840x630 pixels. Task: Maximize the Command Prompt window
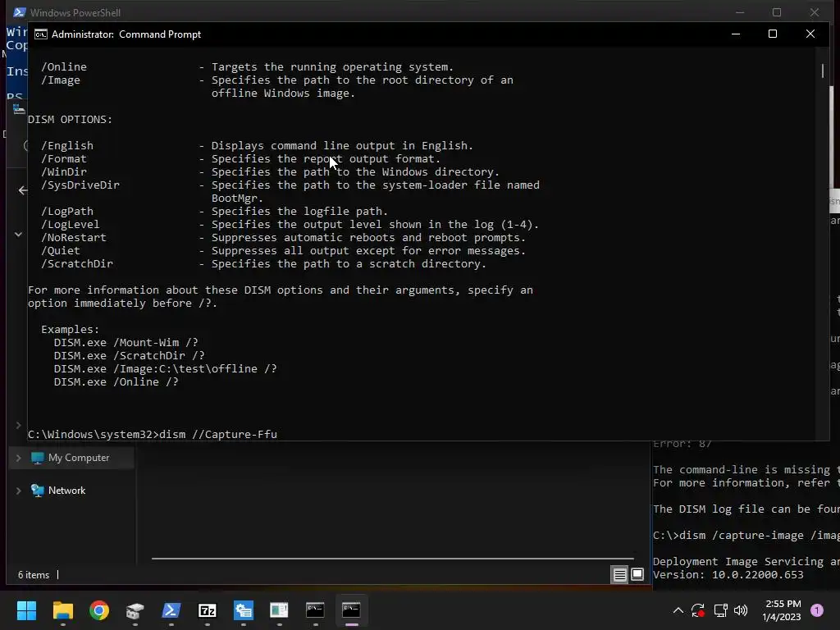[773, 34]
